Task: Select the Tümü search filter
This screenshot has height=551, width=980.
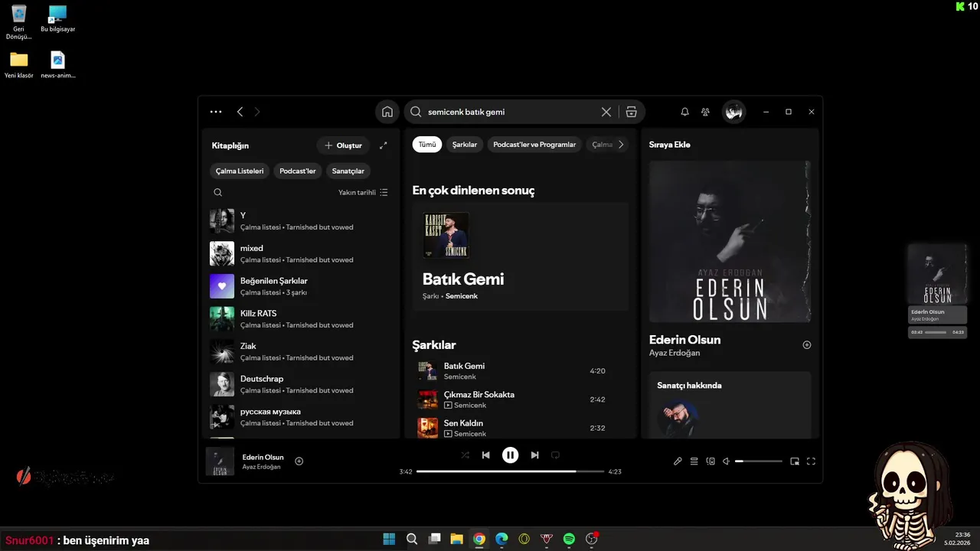Action: (427, 144)
